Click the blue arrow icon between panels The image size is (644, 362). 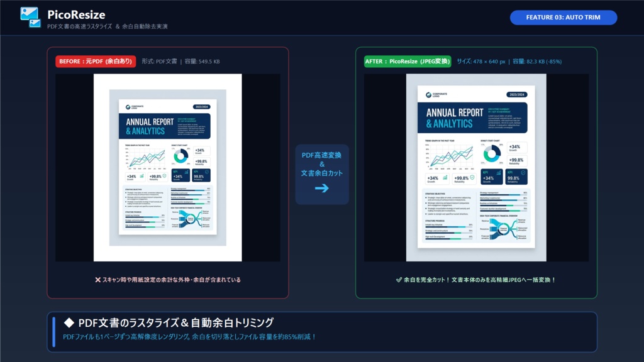[321, 188]
